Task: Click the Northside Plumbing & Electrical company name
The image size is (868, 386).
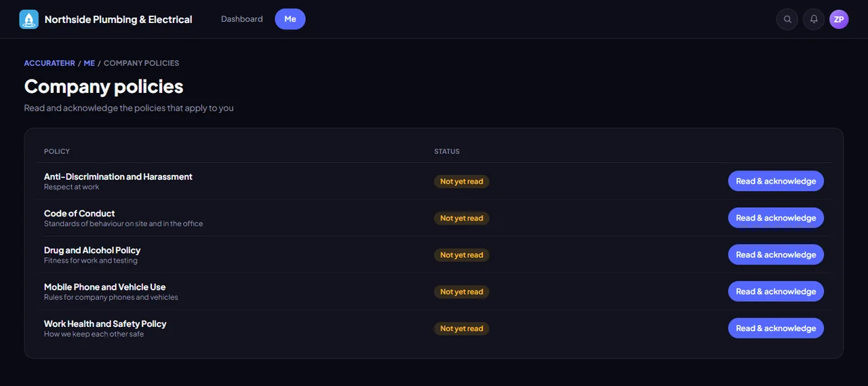Action: [x=119, y=20]
